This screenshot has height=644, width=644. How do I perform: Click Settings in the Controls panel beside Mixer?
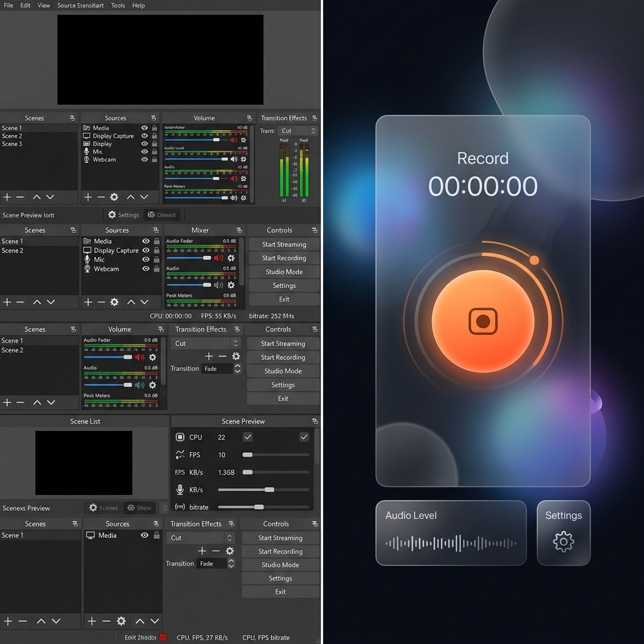pyautogui.click(x=284, y=286)
